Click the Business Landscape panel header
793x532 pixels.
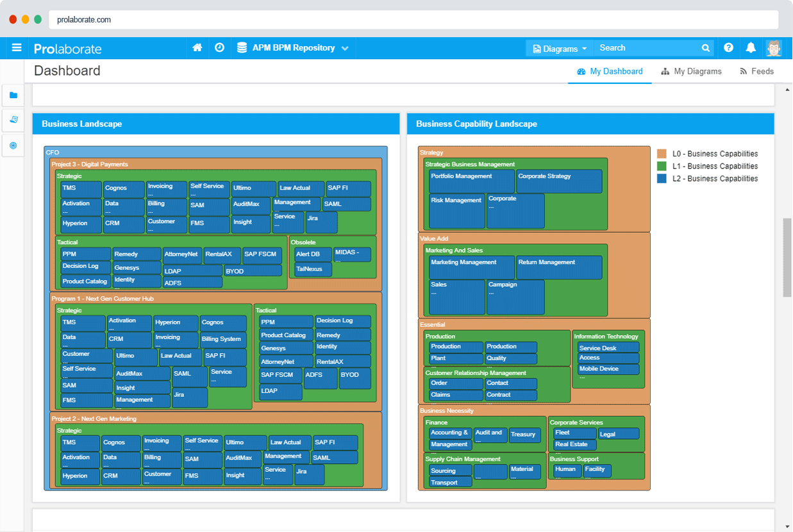click(216, 124)
